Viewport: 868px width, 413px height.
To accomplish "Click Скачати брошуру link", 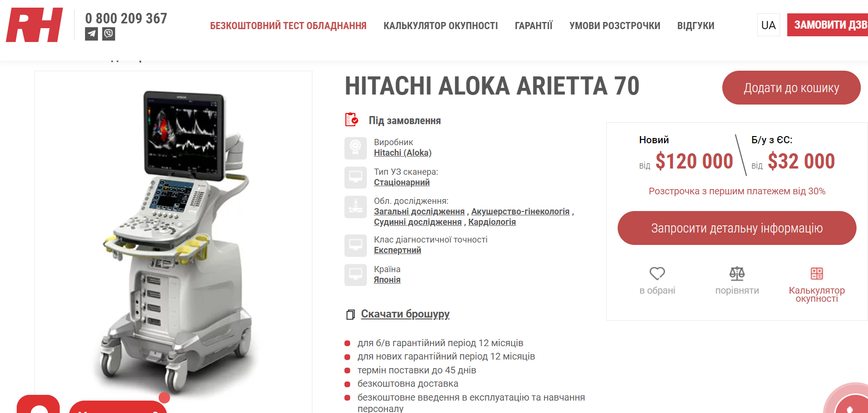I will pos(405,314).
